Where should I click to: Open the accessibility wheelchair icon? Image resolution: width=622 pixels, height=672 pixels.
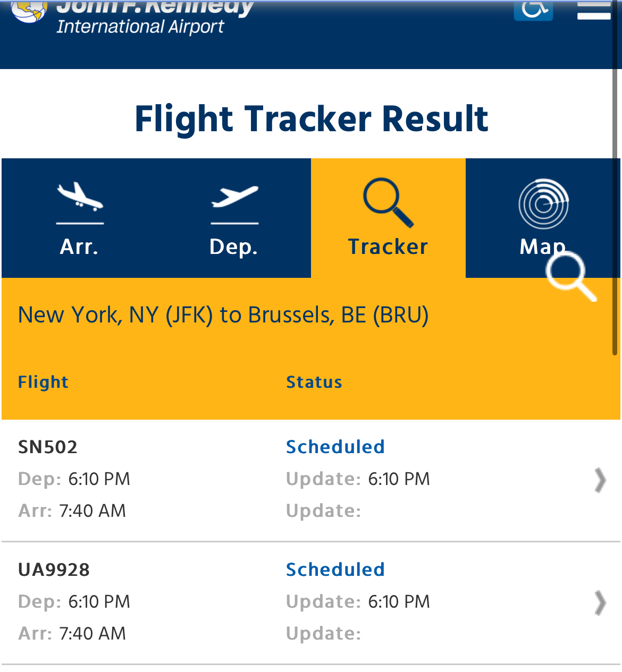pos(533,10)
